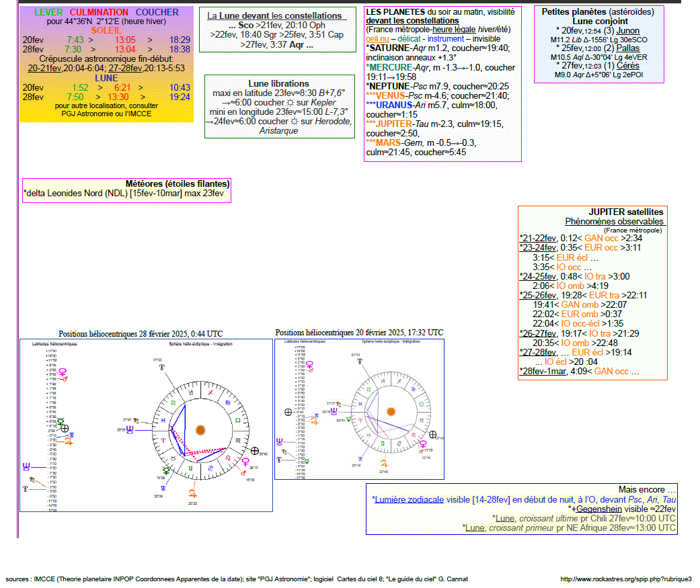Click Earth symbol right of 20 février wheel
The width and height of the screenshot is (700, 588).
click(432, 435)
